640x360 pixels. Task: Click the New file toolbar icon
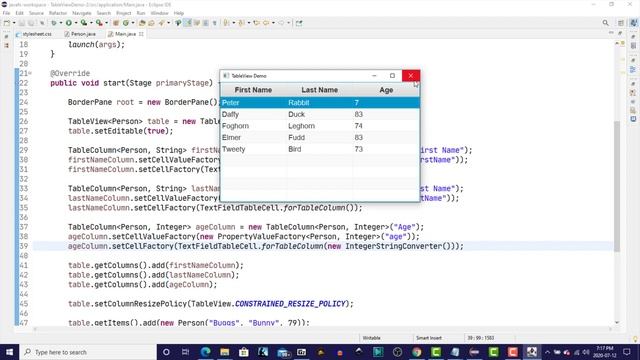point(7,23)
